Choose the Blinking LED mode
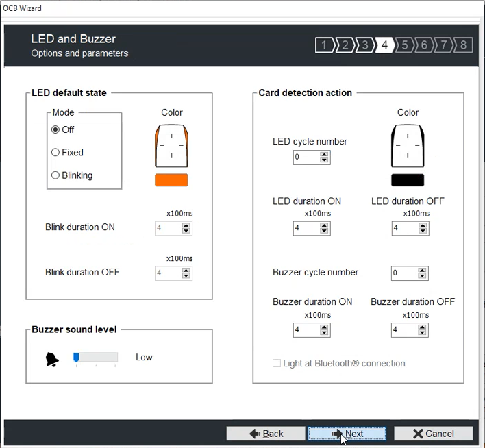485x448 pixels. [55, 175]
